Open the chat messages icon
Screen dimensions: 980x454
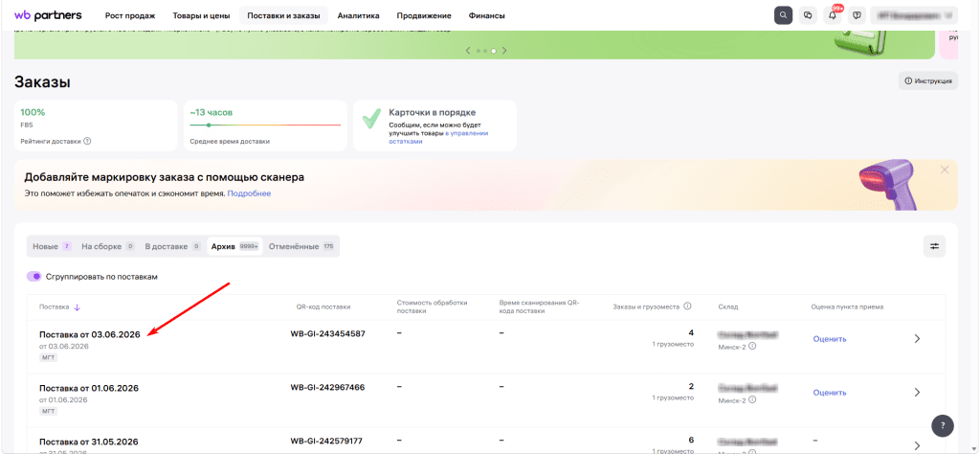808,15
